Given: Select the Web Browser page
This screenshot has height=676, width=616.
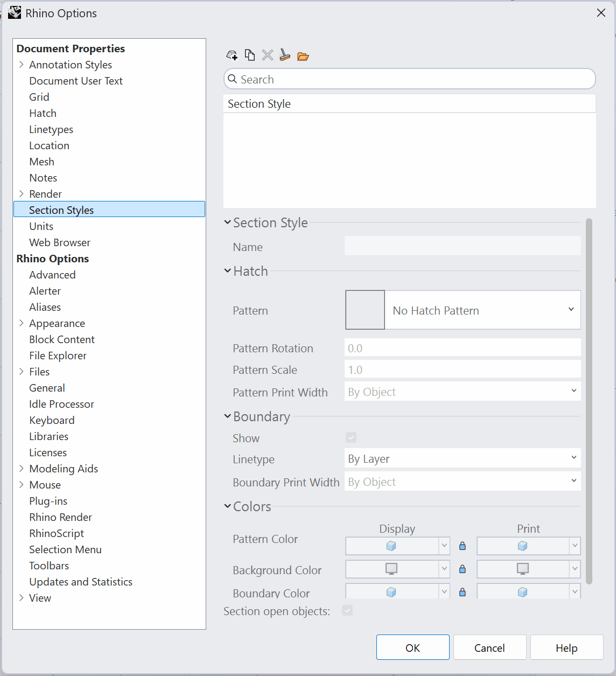Looking at the screenshot, I should coord(60,242).
